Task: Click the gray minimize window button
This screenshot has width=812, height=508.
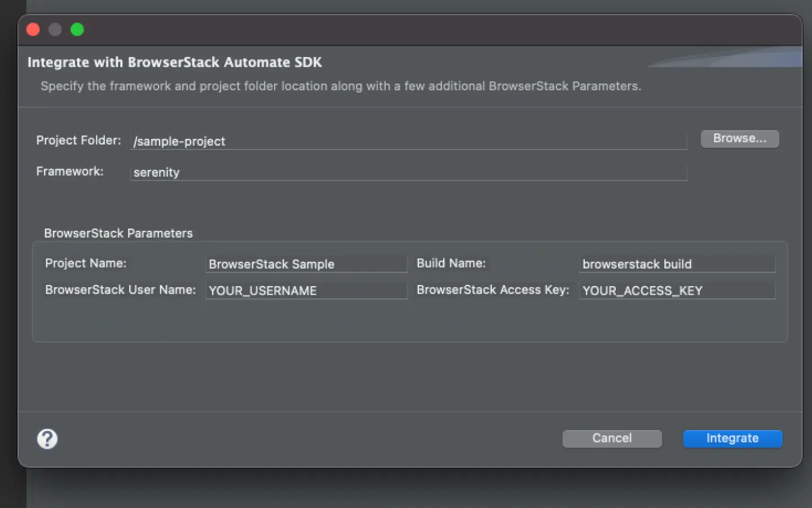Action: coord(55,29)
